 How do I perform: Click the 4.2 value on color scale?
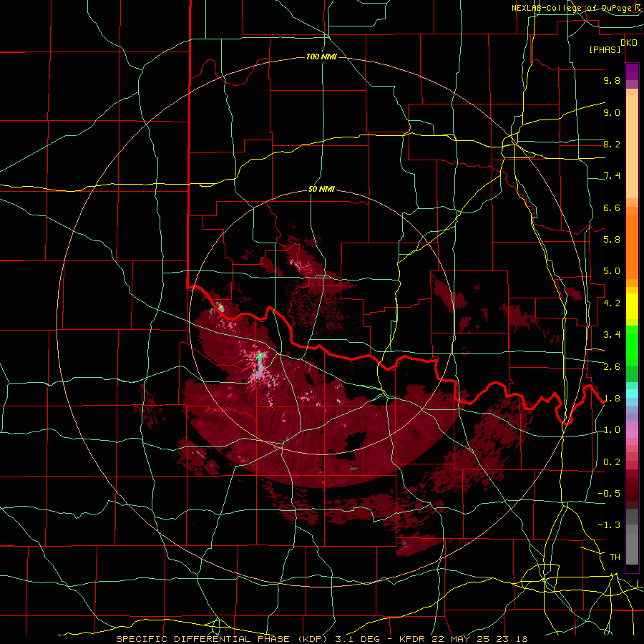point(612,303)
